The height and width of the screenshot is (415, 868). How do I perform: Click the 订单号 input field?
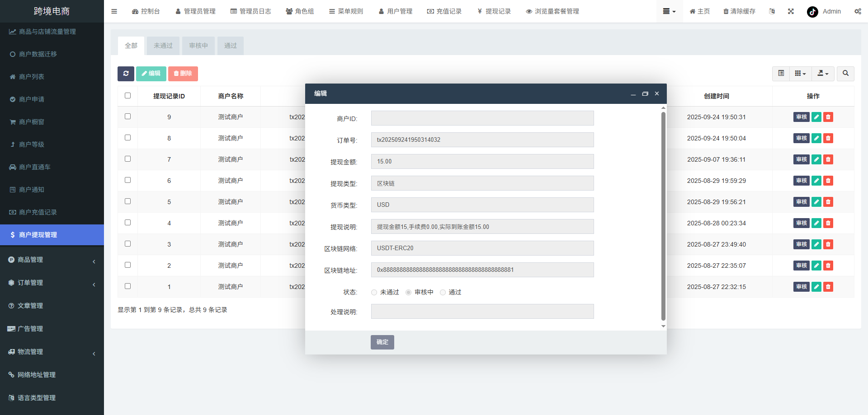click(482, 140)
